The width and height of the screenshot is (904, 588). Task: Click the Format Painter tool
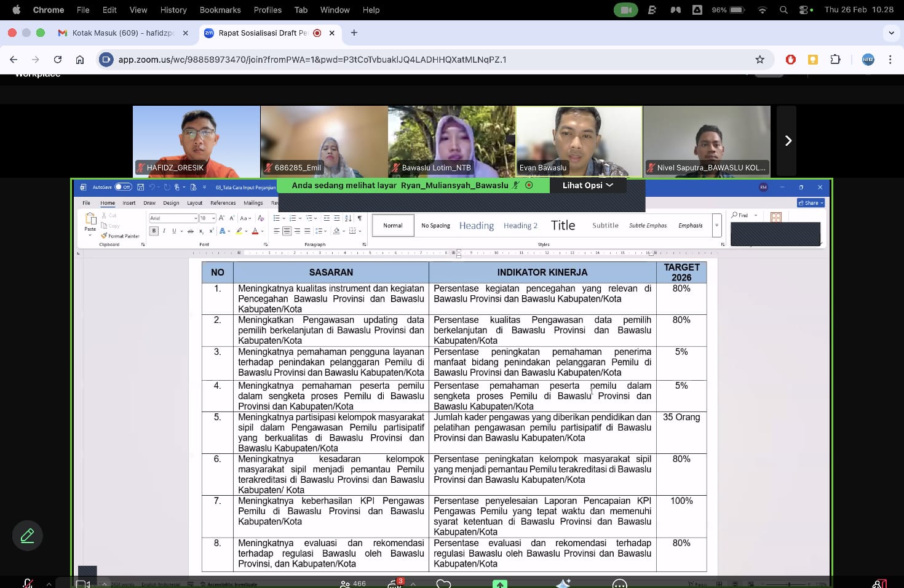point(121,236)
